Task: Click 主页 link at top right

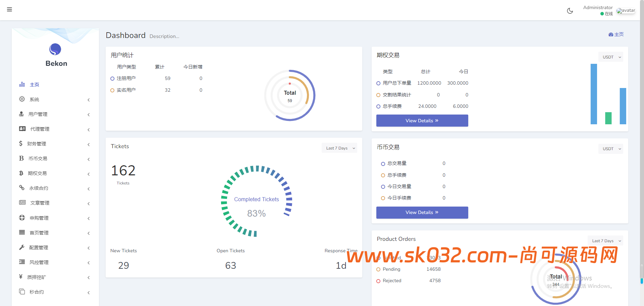Action: [616, 34]
